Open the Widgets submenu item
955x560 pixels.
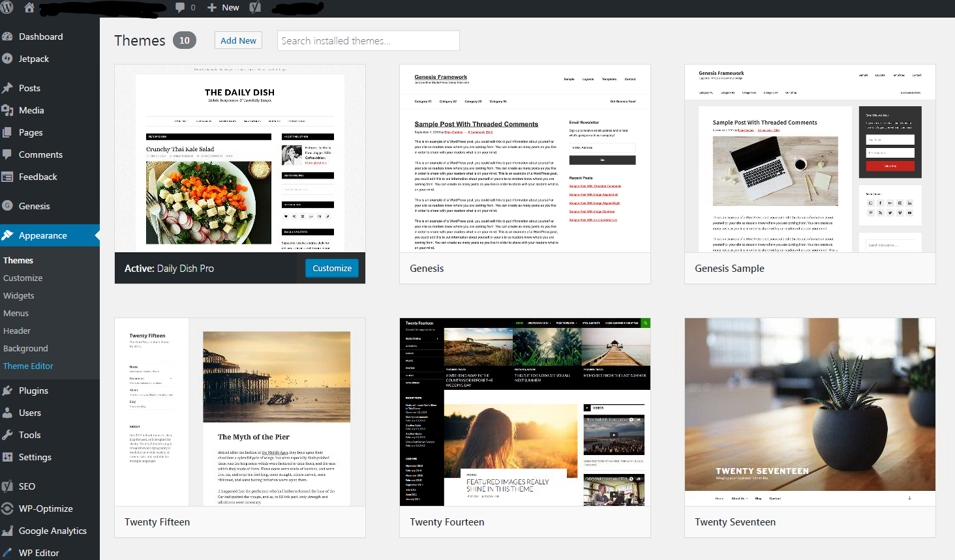coord(19,295)
